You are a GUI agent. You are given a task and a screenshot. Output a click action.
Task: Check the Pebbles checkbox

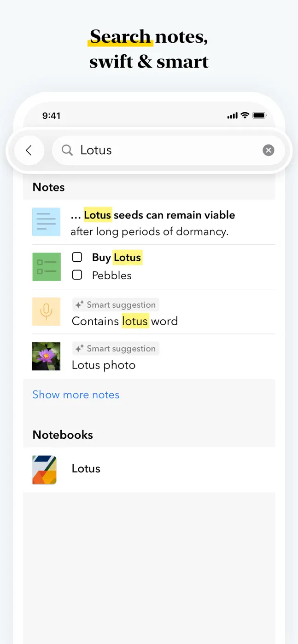coord(77,275)
